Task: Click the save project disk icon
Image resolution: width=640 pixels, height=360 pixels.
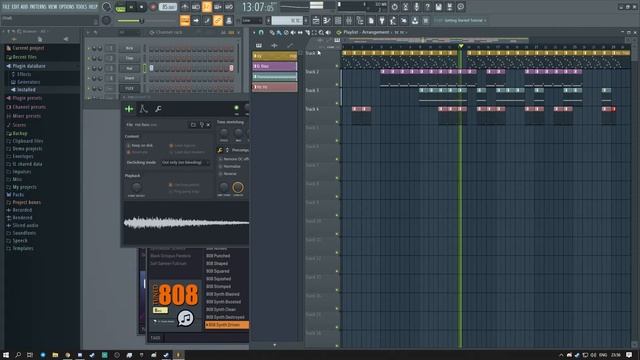Action: 438,7
